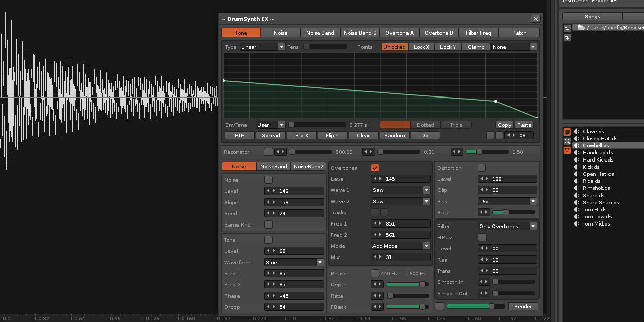Image resolution: width=644 pixels, height=322 pixels.
Task: Enable the Noise checkbox
Action: coord(268,180)
